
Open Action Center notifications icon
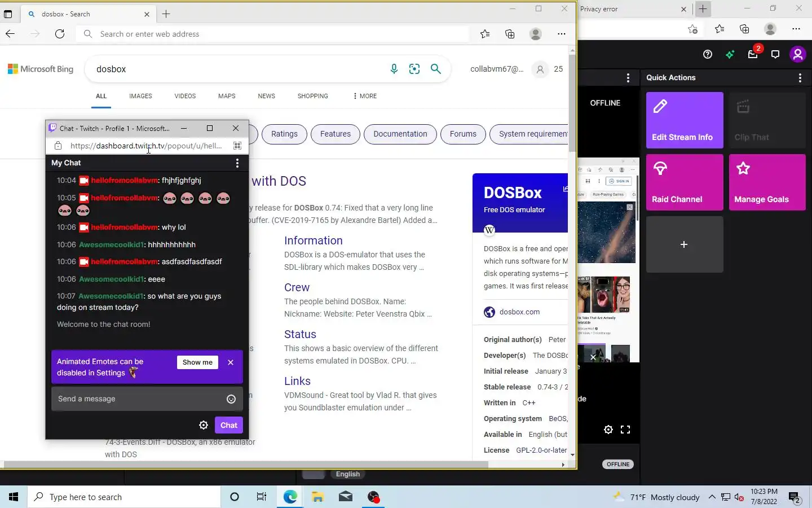tap(795, 497)
